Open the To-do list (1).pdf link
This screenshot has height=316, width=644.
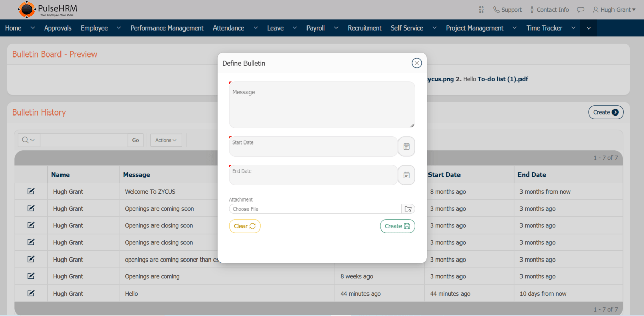click(x=503, y=79)
